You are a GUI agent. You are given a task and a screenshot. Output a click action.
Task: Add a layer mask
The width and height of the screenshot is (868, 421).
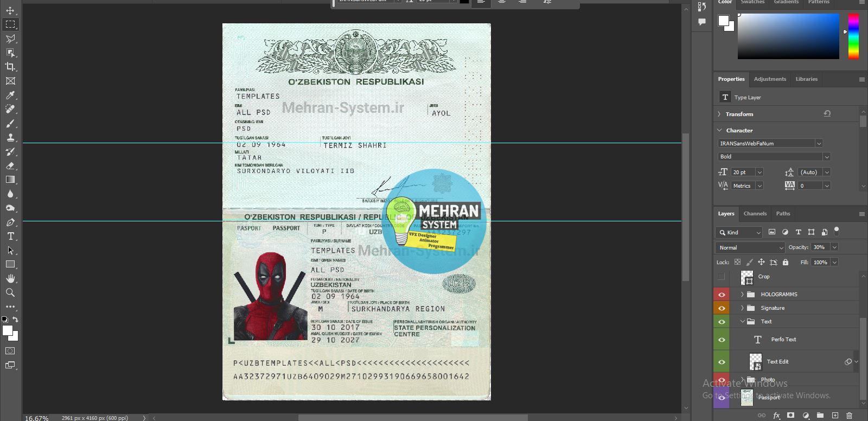(791, 416)
